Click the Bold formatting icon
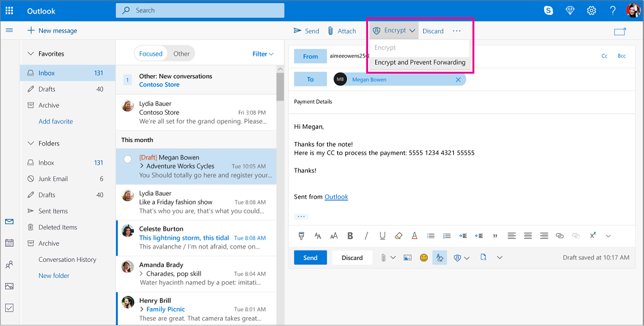The width and height of the screenshot is (644, 326). [350, 236]
